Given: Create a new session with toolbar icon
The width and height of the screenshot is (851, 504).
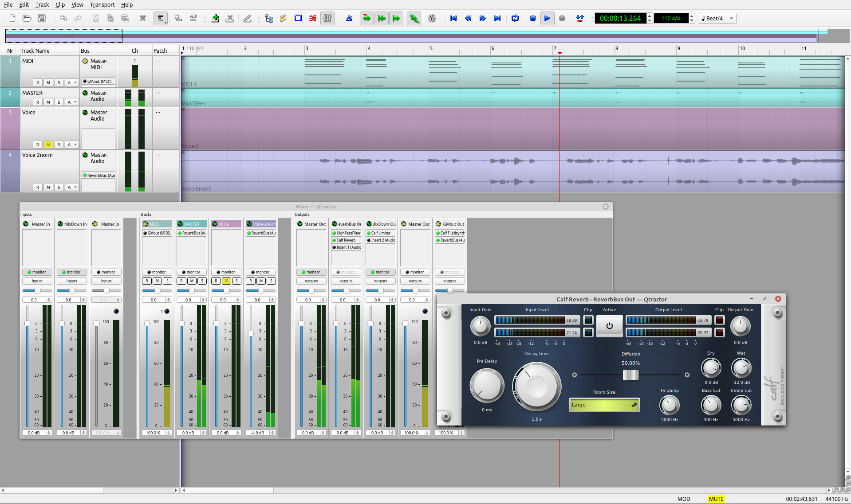Looking at the screenshot, I should pyautogui.click(x=12, y=18).
